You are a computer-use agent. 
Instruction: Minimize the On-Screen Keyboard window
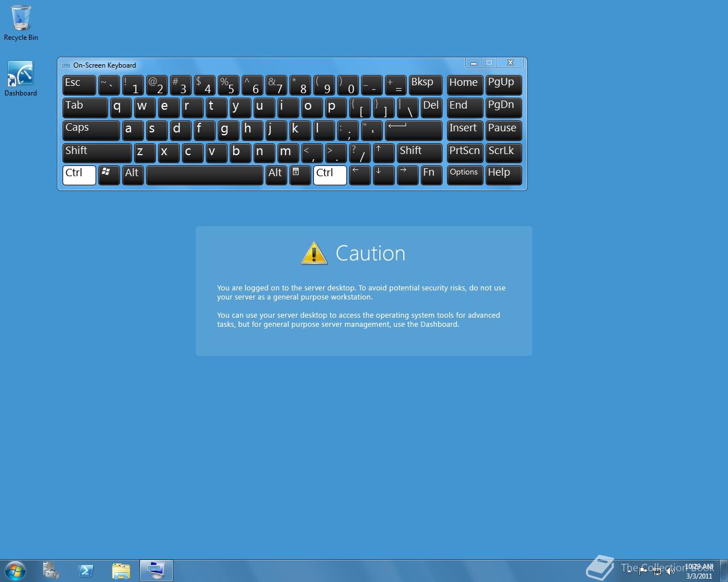pyautogui.click(x=473, y=63)
